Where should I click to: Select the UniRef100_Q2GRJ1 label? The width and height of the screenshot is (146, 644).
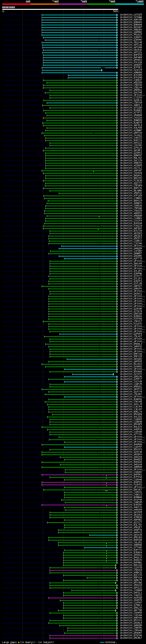pyautogui.click(x=131, y=100)
